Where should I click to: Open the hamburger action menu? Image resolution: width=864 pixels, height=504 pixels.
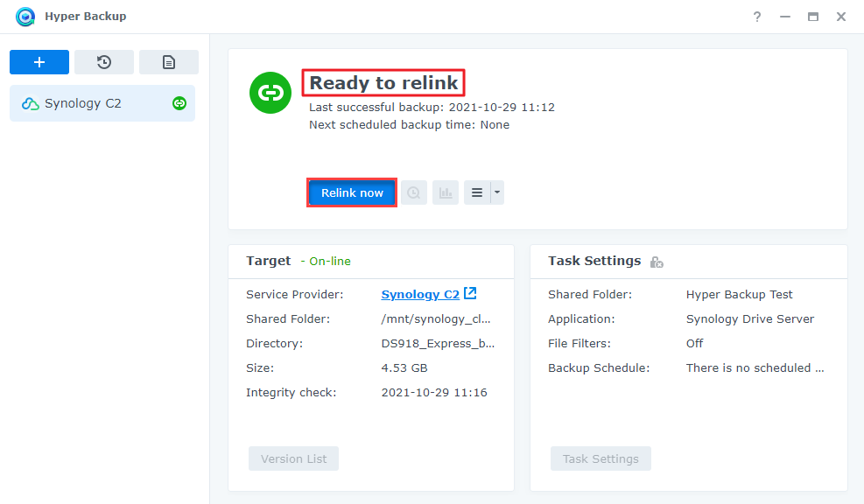coord(477,192)
